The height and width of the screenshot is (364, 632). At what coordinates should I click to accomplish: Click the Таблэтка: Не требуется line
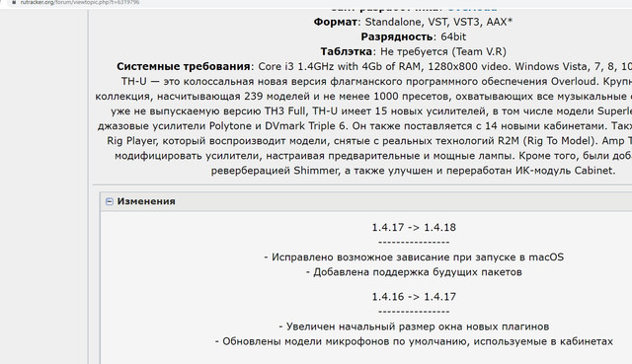coord(413,51)
